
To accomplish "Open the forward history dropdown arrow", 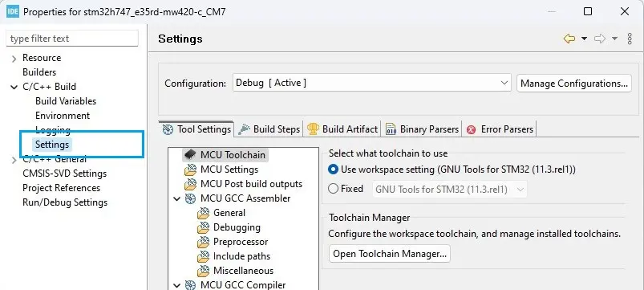I will (615, 39).
